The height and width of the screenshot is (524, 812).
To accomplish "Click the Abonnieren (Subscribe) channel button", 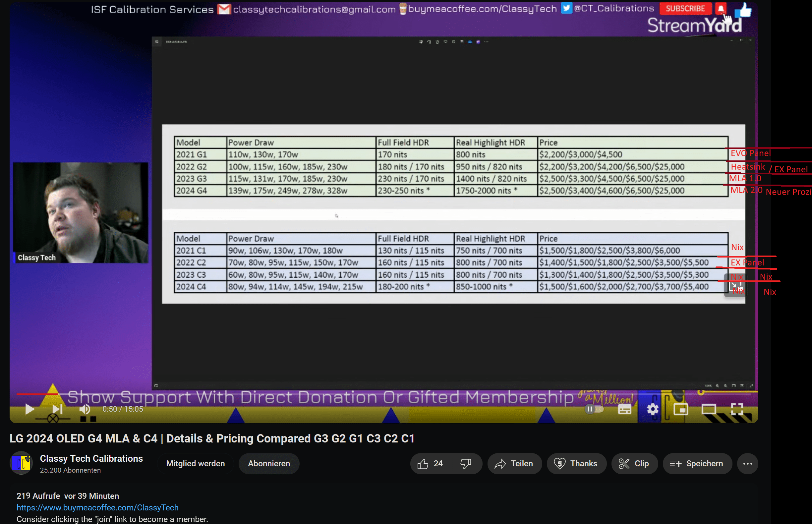I will point(269,463).
